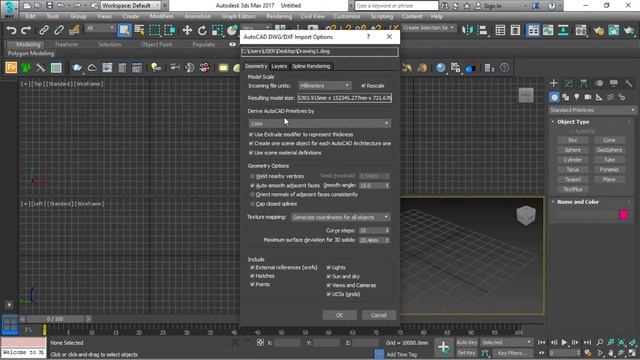Select Geometry category in Create panel
The width and height of the screenshot is (640, 360).
554,97
